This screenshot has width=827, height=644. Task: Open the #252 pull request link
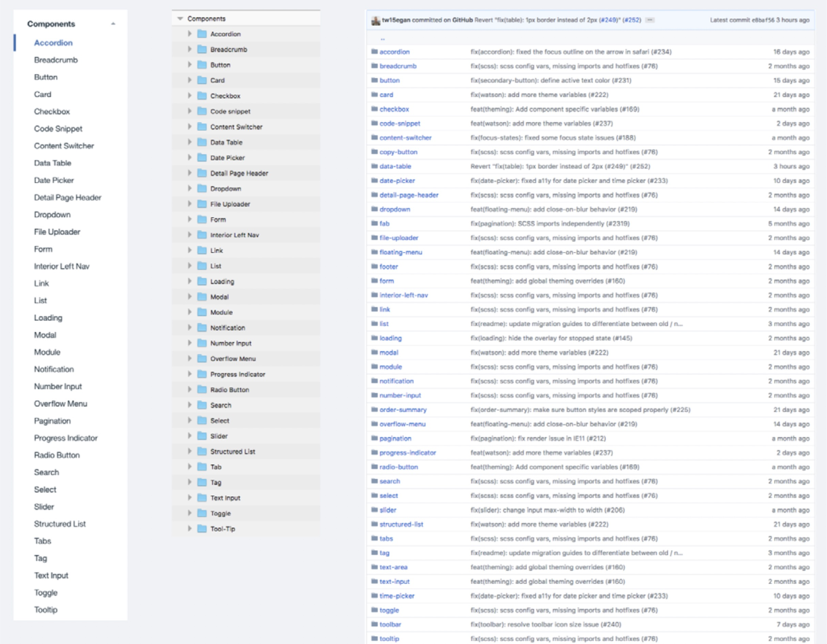point(631,20)
